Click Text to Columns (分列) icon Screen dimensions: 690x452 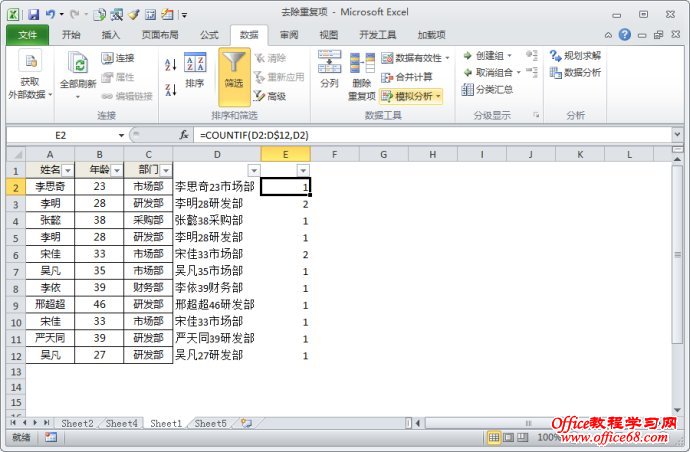pyautogui.click(x=329, y=62)
